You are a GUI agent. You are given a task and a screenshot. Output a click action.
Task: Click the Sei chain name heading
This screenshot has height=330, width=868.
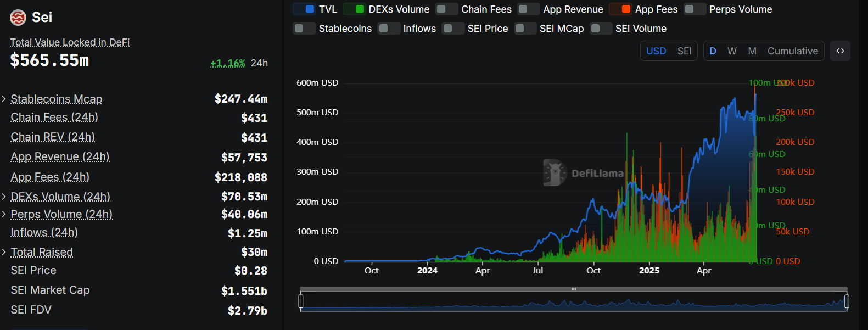42,17
